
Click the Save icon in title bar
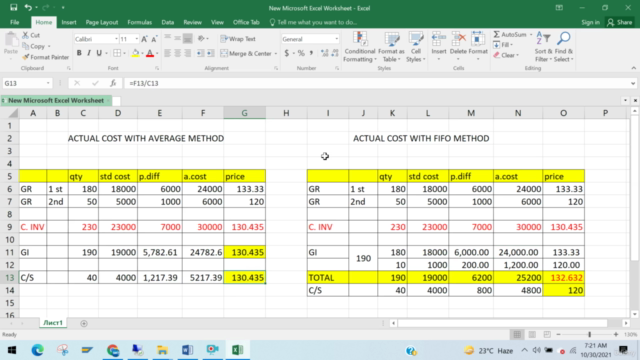13,7
